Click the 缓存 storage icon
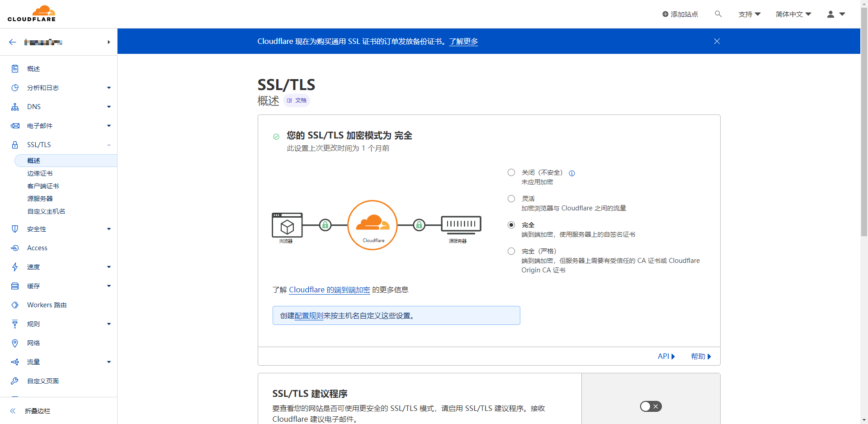The width and height of the screenshot is (868, 424). click(x=15, y=286)
